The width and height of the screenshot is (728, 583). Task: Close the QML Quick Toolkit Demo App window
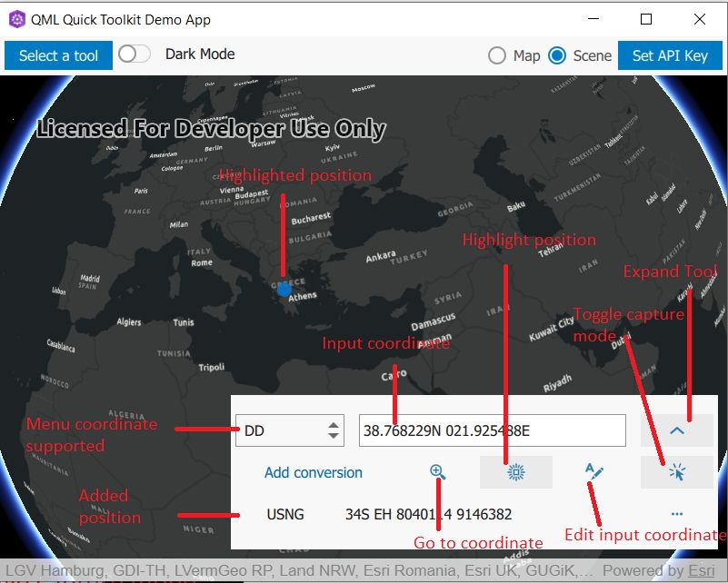[x=700, y=19]
